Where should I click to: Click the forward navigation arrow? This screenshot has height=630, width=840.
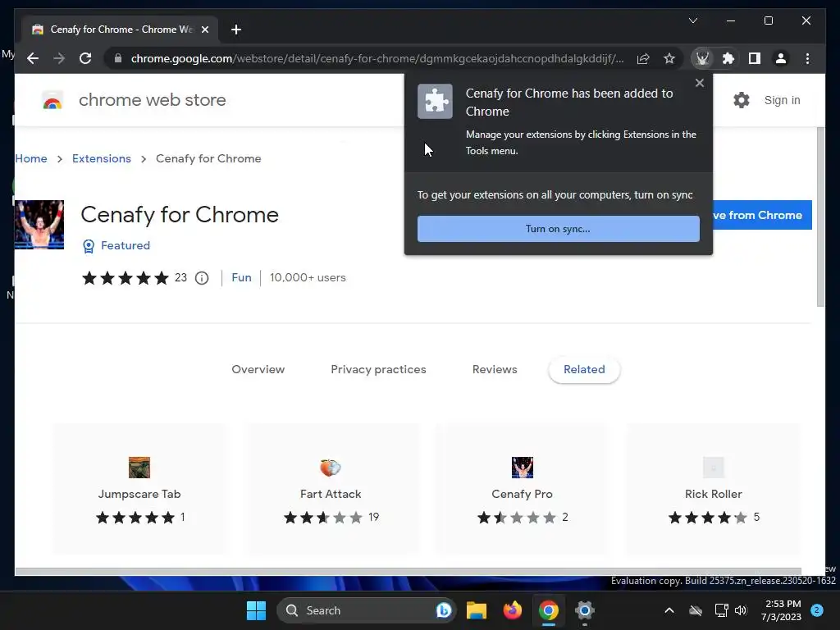point(59,58)
